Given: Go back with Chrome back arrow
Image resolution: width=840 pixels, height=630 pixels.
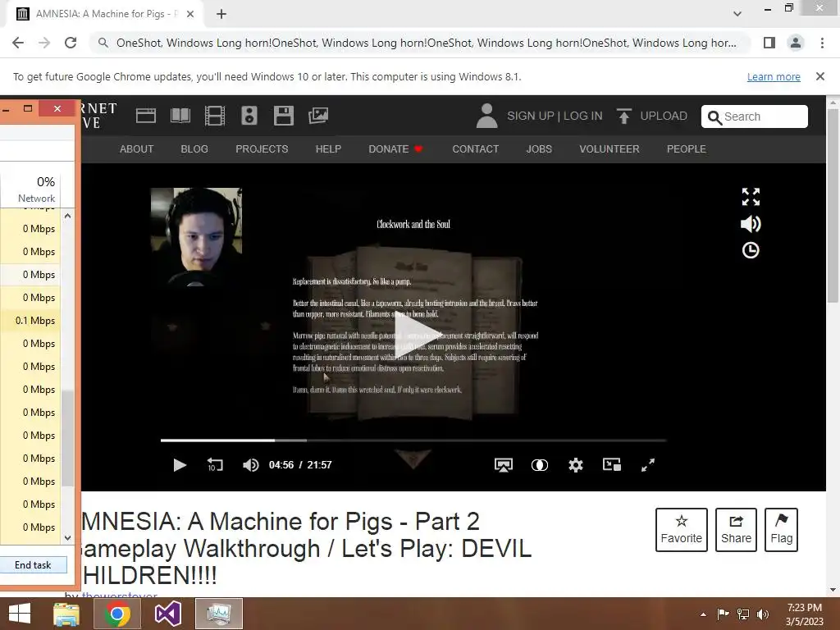Looking at the screenshot, I should tap(18, 43).
